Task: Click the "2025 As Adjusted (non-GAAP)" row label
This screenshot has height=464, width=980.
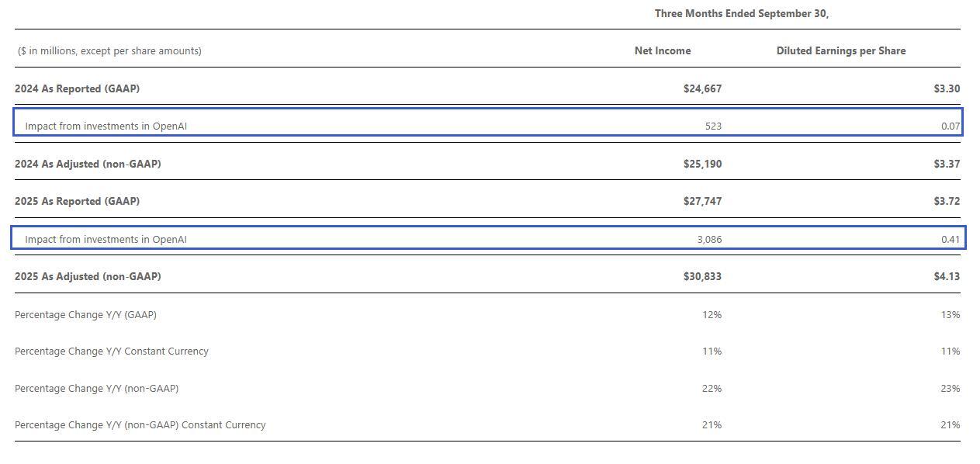Action: click(88, 276)
